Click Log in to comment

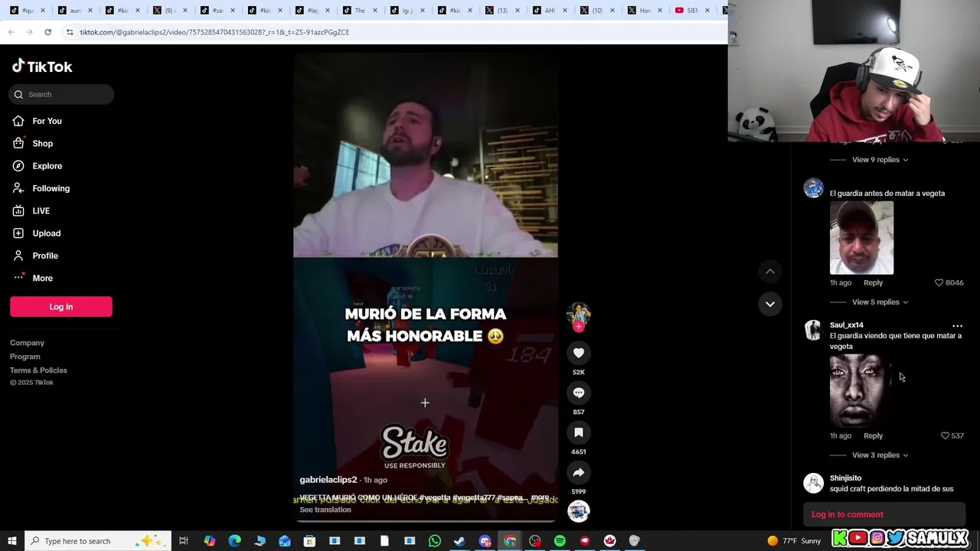point(847,514)
